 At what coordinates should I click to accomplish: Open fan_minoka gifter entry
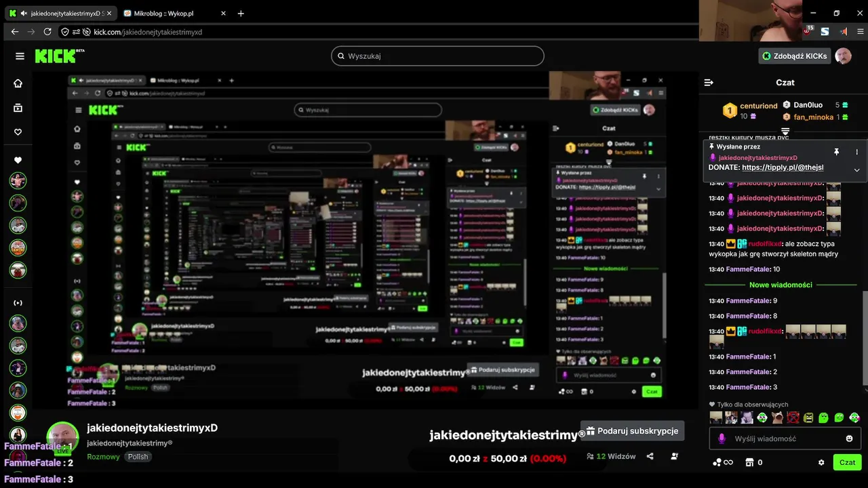tap(815, 117)
